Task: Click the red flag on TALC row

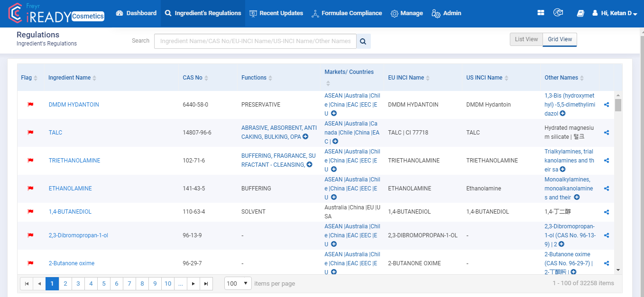Action: [x=30, y=133]
